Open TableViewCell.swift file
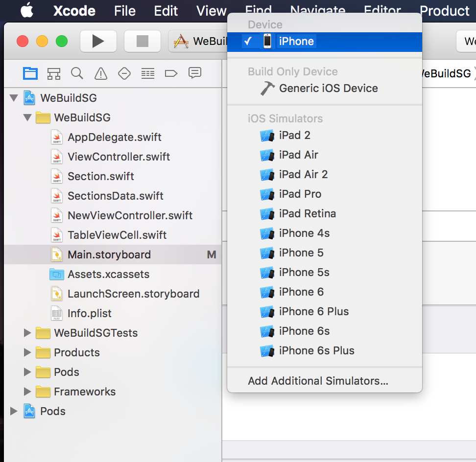 pyautogui.click(x=113, y=235)
